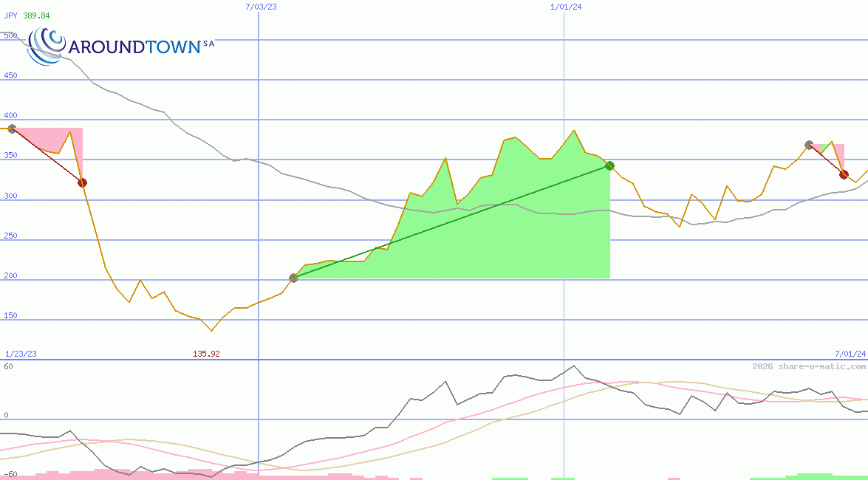Click the 7/03/23 date label at top
Viewport: 868px width, 480px height.
(x=261, y=7)
